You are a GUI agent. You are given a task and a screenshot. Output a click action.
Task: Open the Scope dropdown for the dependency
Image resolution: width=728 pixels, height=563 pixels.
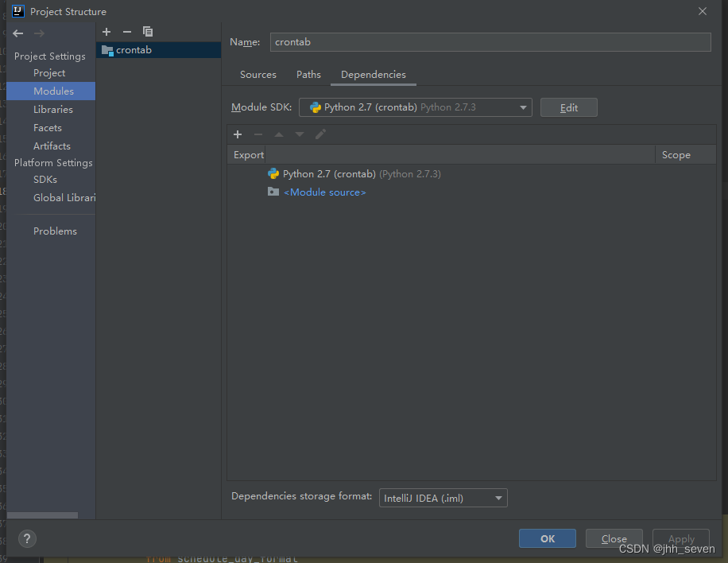click(x=685, y=173)
